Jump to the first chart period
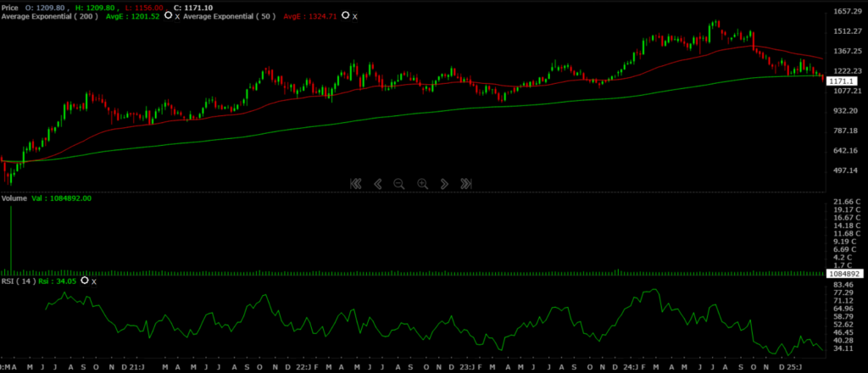The image size is (868, 373). [x=356, y=184]
